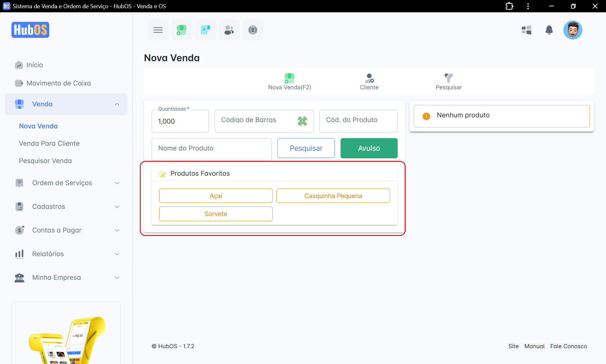Viewport: 606px width, 364px height.
Task: Open new sale via green toolbar icon
Action: [x=181, y=30]
